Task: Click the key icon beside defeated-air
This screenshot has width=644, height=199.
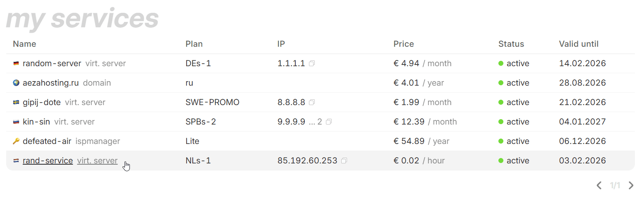Action: pos(16,141)
